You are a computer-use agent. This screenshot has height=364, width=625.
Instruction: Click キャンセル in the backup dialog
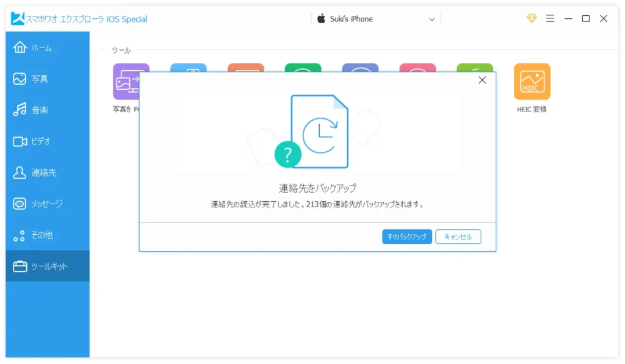458,237
